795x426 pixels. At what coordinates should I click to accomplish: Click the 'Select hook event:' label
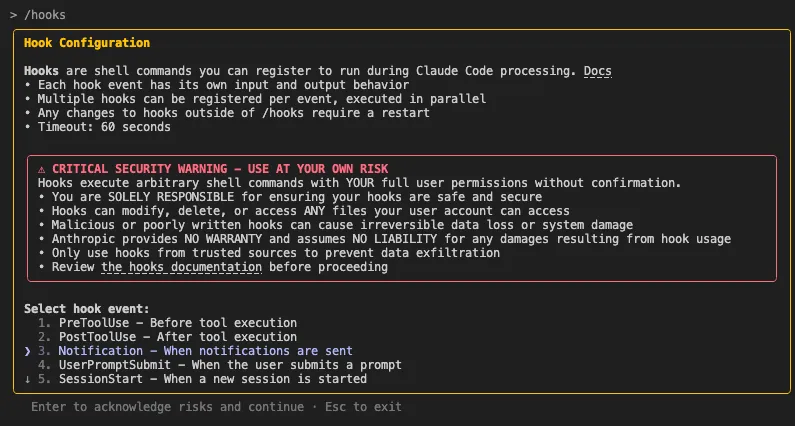[87, 309]
